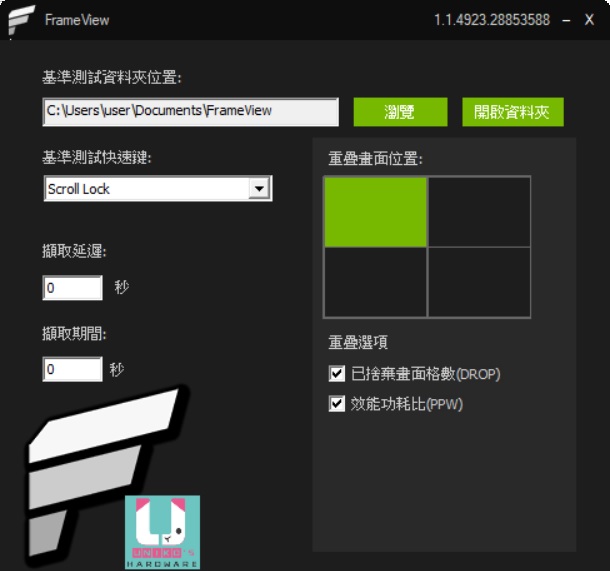
Task: Open folder with 開啟資料夾 button
Action: coord(513,112)
